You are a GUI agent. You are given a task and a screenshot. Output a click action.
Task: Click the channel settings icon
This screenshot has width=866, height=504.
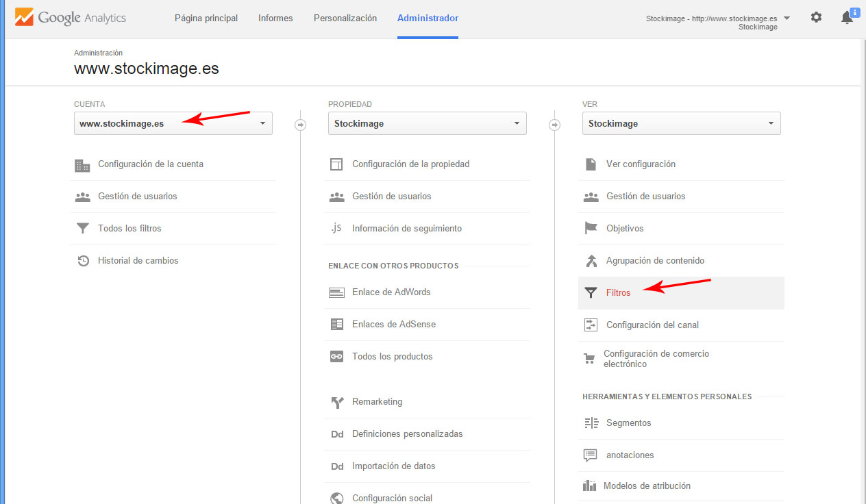(x=591, y=325)
